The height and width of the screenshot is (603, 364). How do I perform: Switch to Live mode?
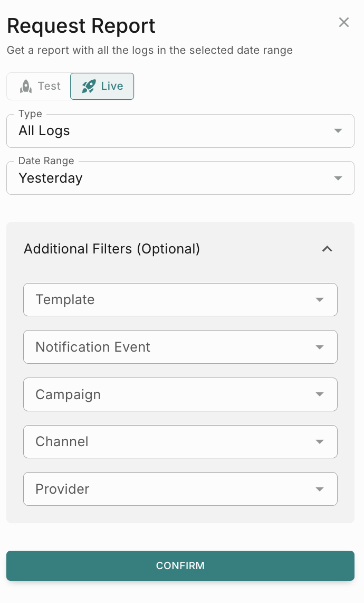pos(102,86)
